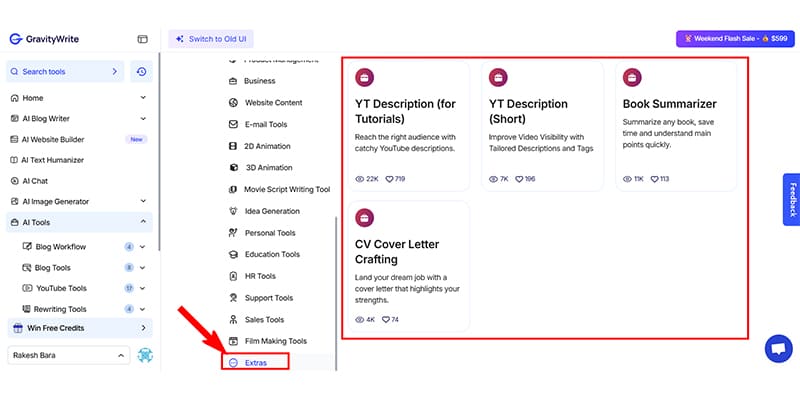800x400 pixels.
Task: Open Weekend Flash Sale offer button
Action: [735, 39]
